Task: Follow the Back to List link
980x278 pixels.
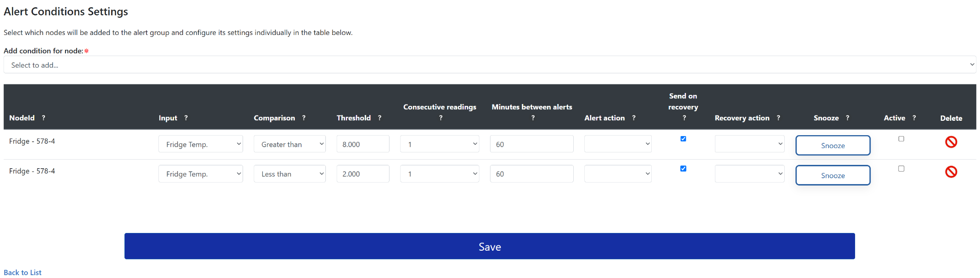Action: click(22, 272)
